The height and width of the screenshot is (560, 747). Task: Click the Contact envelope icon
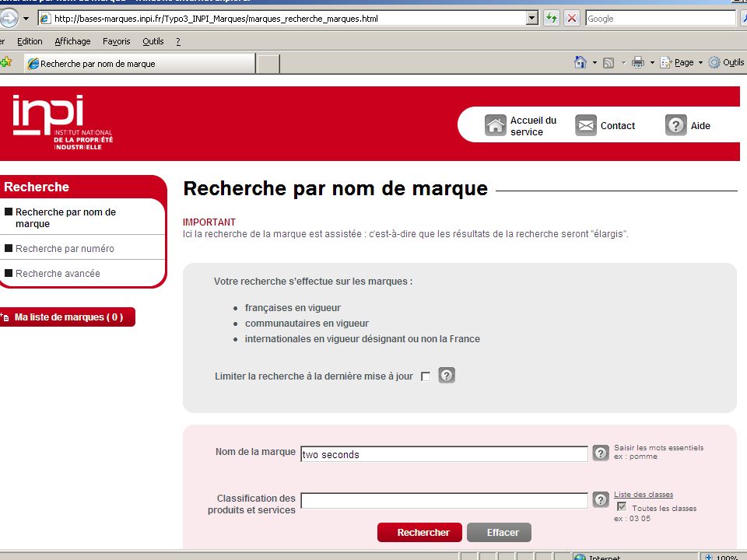[585, 126]
